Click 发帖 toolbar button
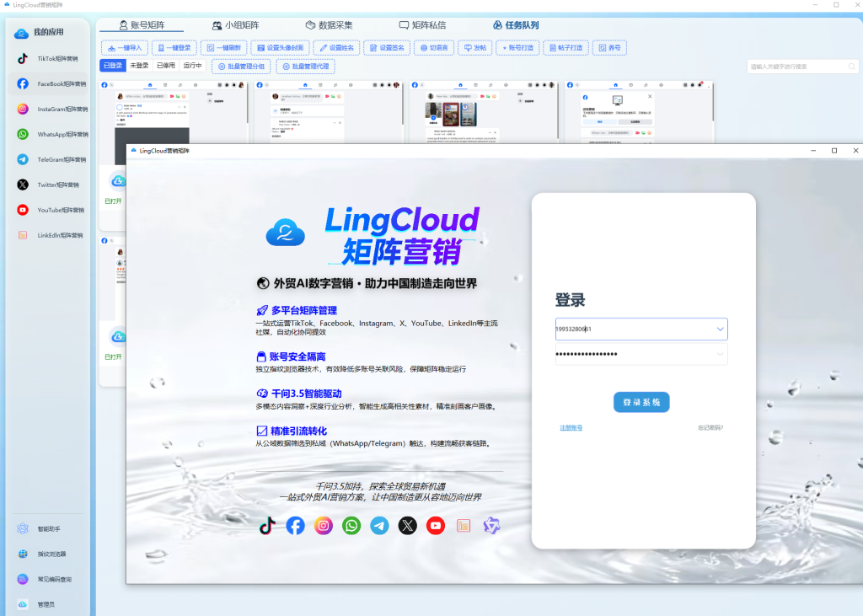The width and height of the screenshot is (863, 616). coord(475,48)
